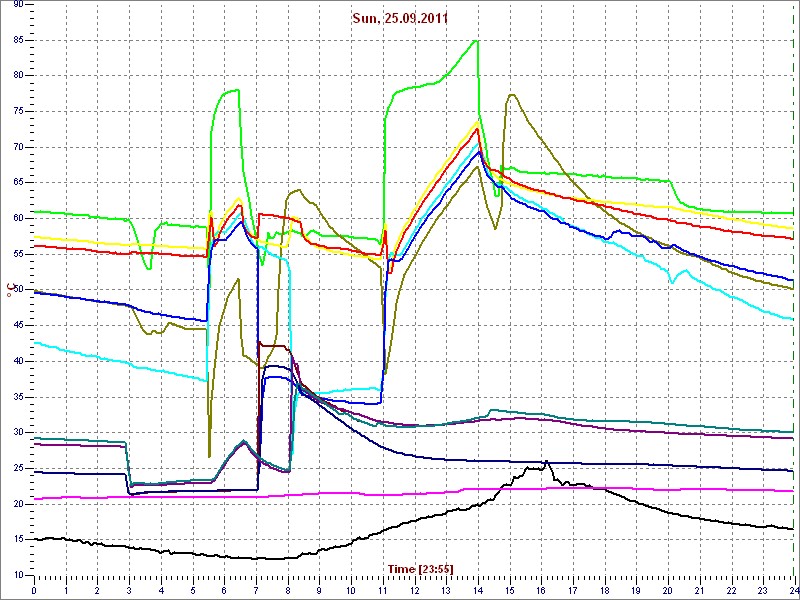Screen dimensions: 800x600
Task: Select the y-axis temperature label '40'
Action: tap(17, 361)
